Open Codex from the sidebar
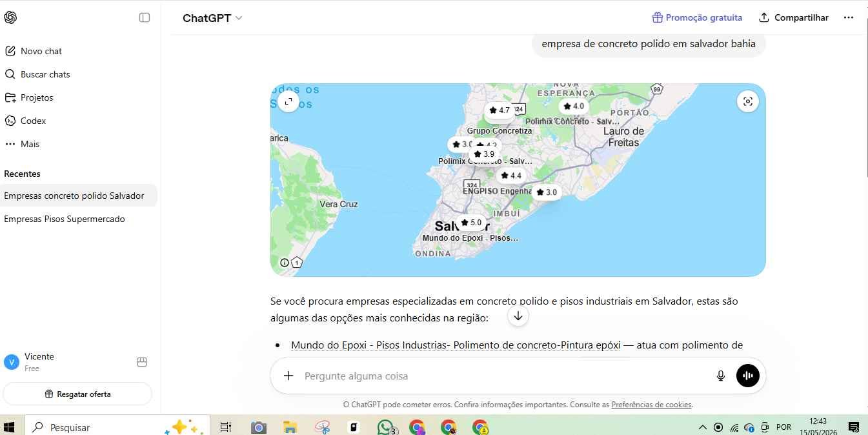868x435 pixels. coord(33,121)
